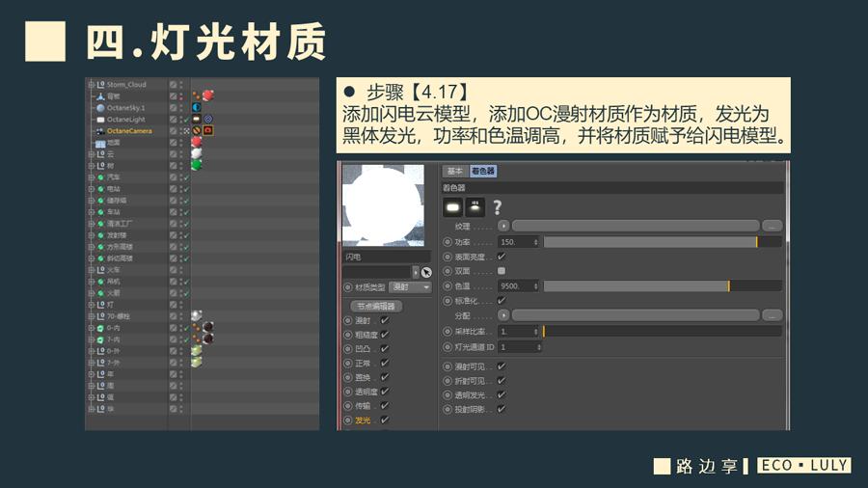Switch to the 着色器 tab
Screen dimensions: 868x488
pos(483,171)
